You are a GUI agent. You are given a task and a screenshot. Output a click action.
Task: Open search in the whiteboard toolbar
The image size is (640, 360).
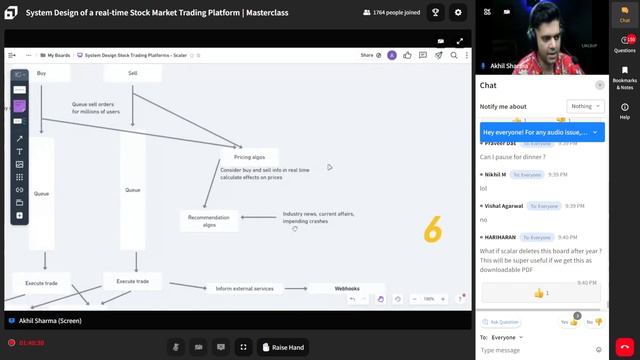454,55
